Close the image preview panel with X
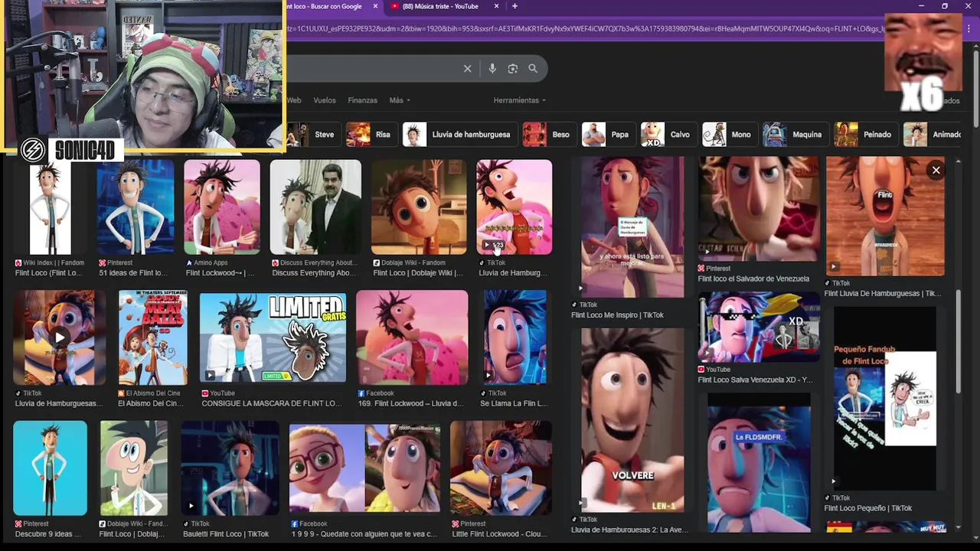This screenshot has height=551, width=980. (936, 171)
